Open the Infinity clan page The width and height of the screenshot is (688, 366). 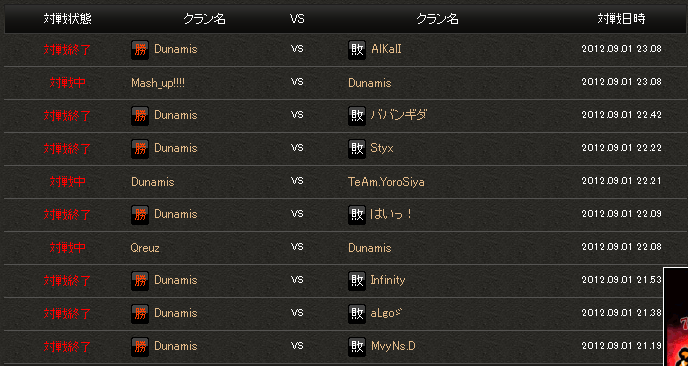tap(388, 280)
